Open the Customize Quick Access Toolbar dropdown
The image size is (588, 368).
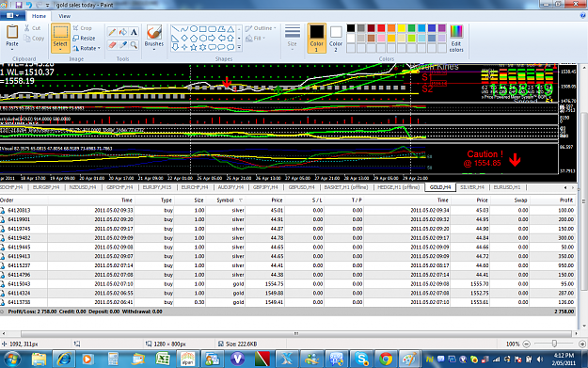(47, 6)
